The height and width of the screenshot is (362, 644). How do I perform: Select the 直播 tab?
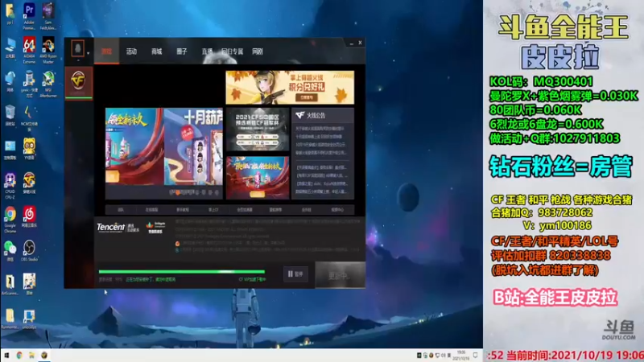pyautogui.click(x=207, y=51)
